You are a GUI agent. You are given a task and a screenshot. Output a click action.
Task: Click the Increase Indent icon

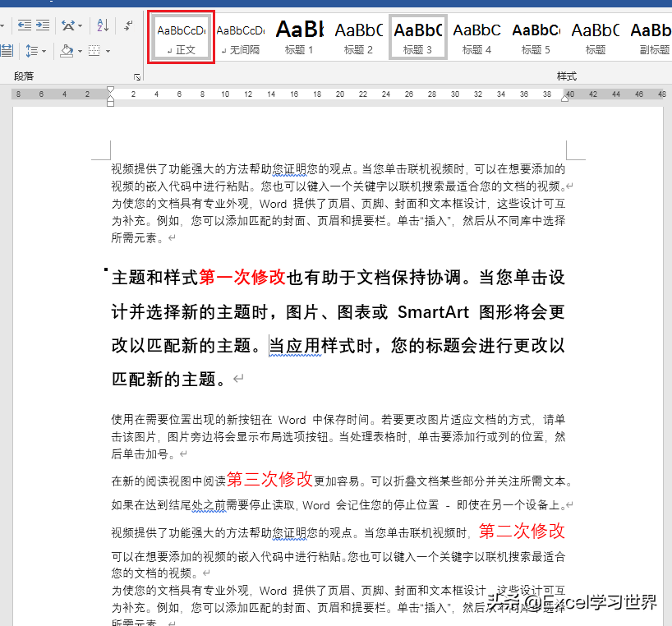pos(42,25)
